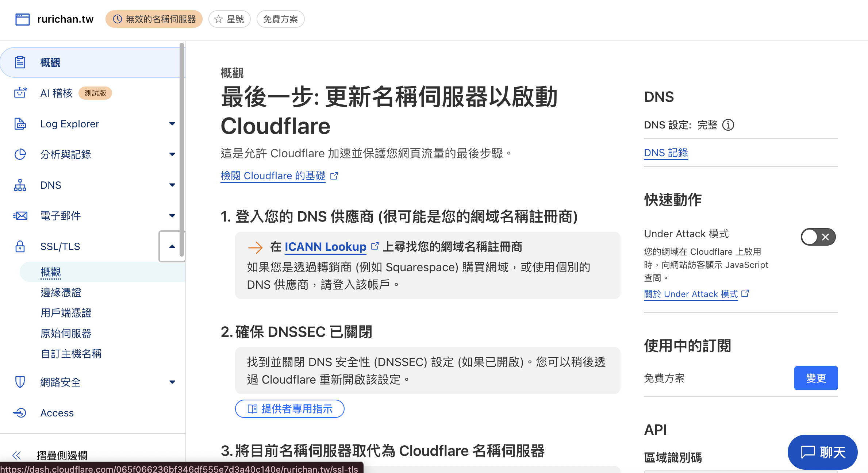Click the DNS 設定 info circle icon

pos(728,125)
